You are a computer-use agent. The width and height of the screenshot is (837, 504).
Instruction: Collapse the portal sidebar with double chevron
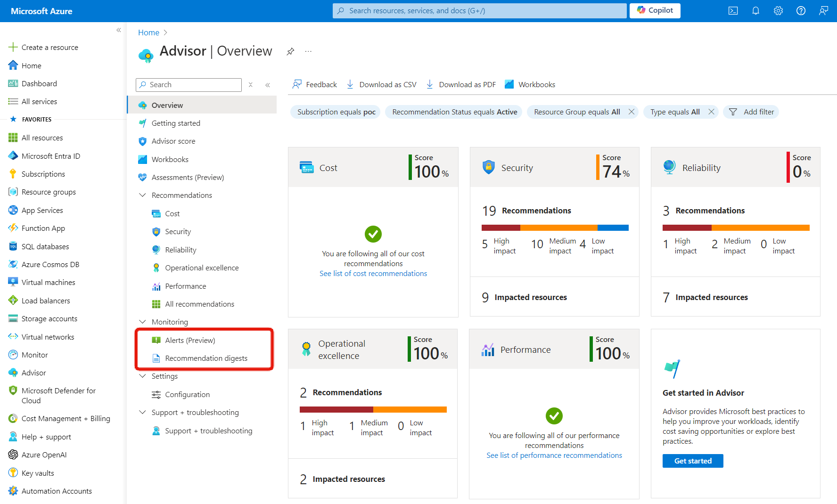point(119,30)
